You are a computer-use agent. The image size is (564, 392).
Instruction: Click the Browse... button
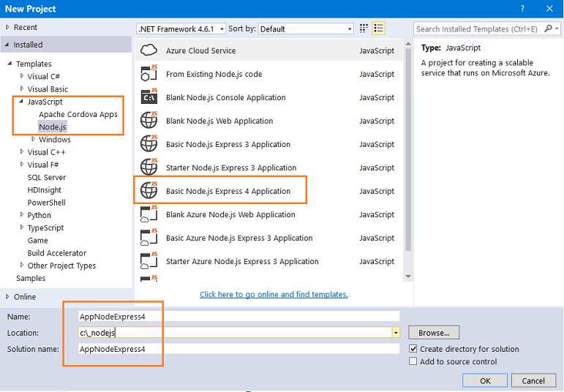434,333
